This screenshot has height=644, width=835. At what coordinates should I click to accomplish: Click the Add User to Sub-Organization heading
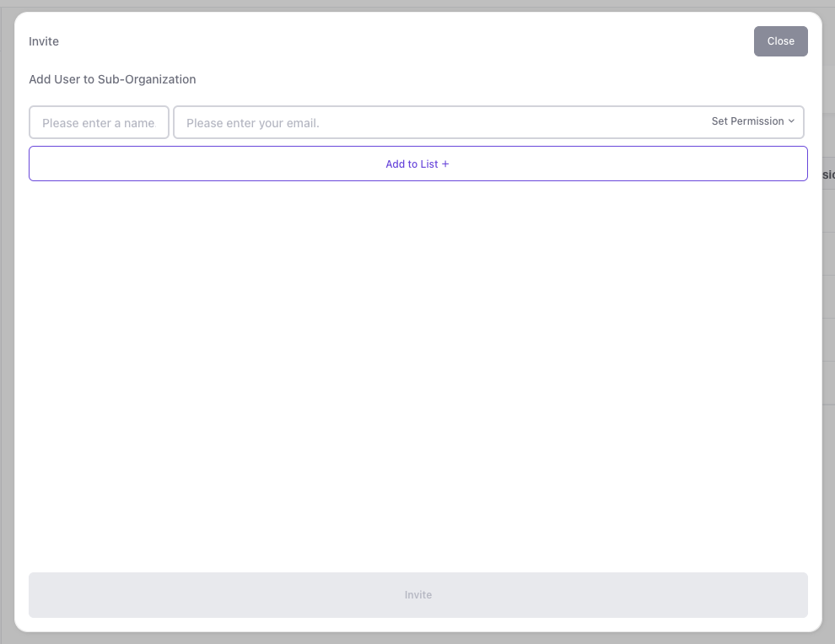click(x=112, y=79)
